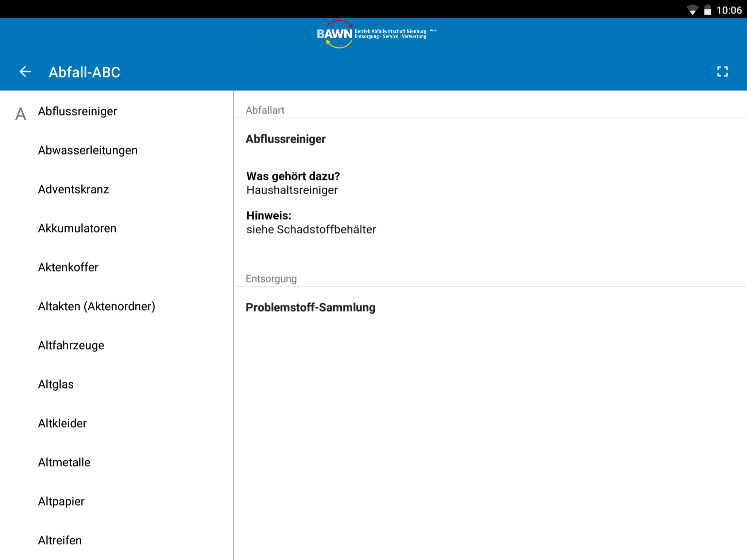The width and height of the screenshot is (747, 560).
Task: Toggle fullscreen view icon
Action: (722, 71)
